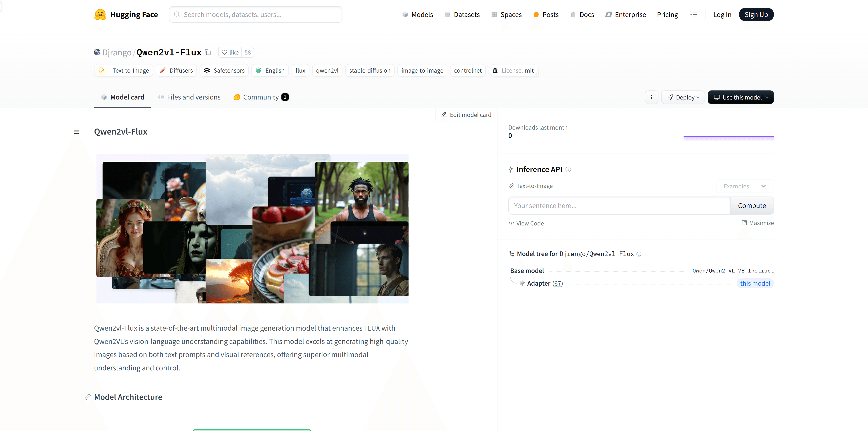The height and width of the screenshot is (431, 868).
Task: Click the heart like button
Action: (230, 52)
